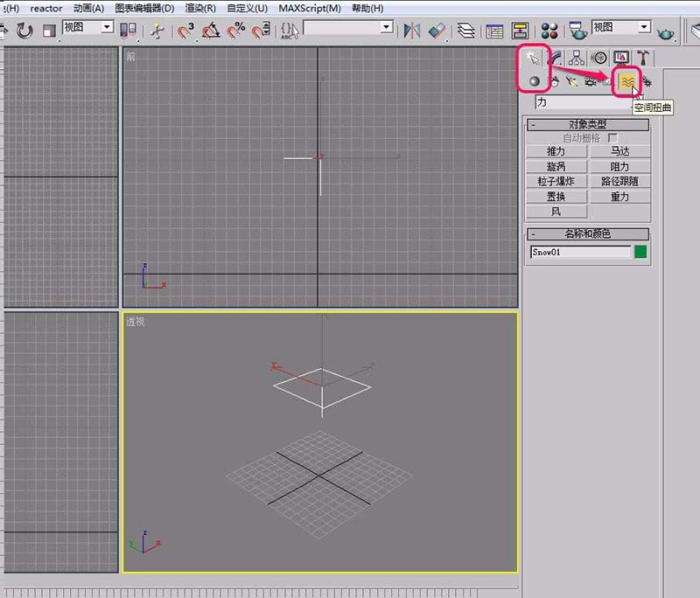The width and height of the screenshot is (700, 598).
Task: Click the Align tool icon
Action: click(437, 31)
